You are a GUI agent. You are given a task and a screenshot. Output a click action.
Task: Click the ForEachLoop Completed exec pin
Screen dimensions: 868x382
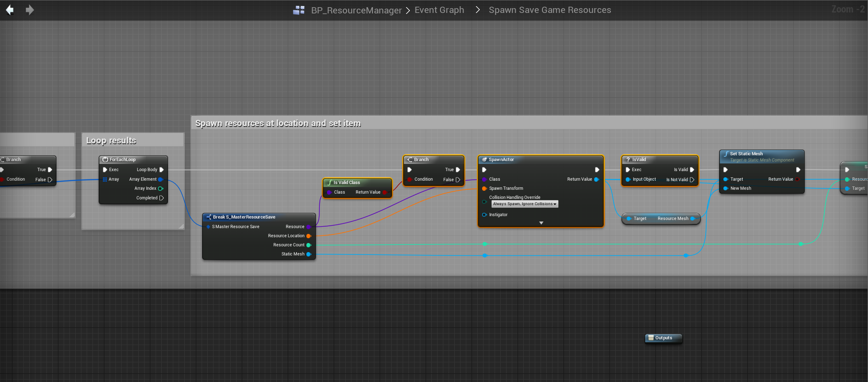coord(161,198)
